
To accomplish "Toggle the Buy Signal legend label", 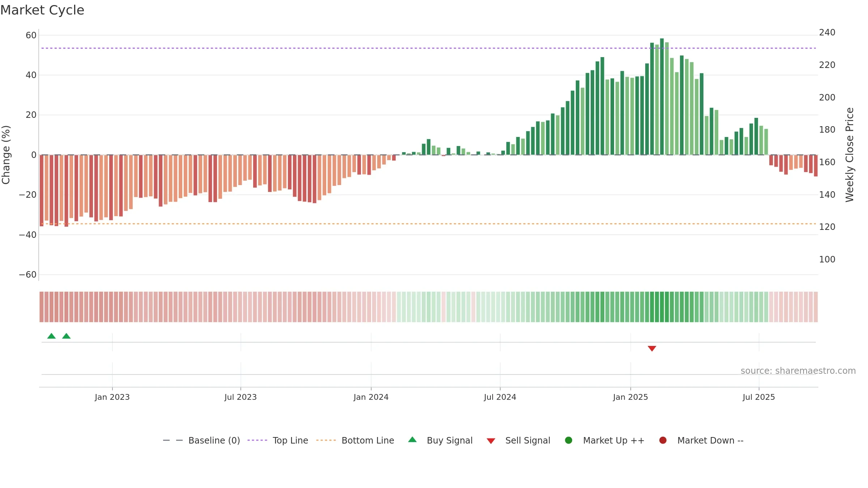I will [450, 440].
